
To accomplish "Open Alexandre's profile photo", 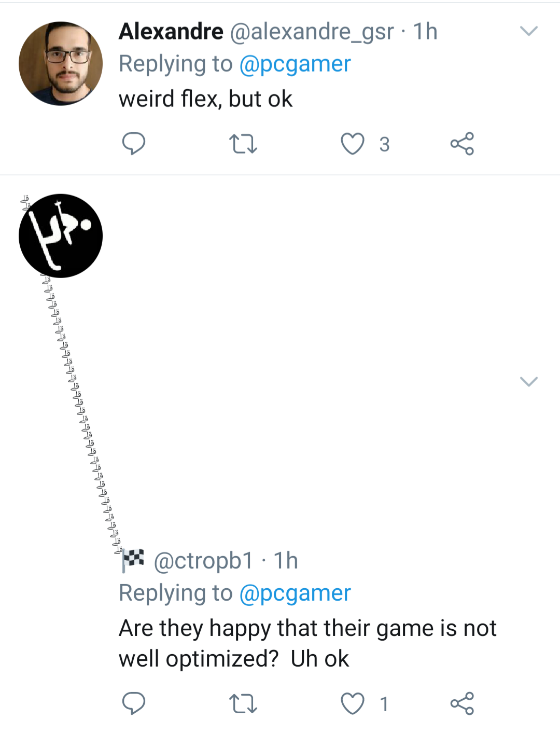I will (61, 64).
